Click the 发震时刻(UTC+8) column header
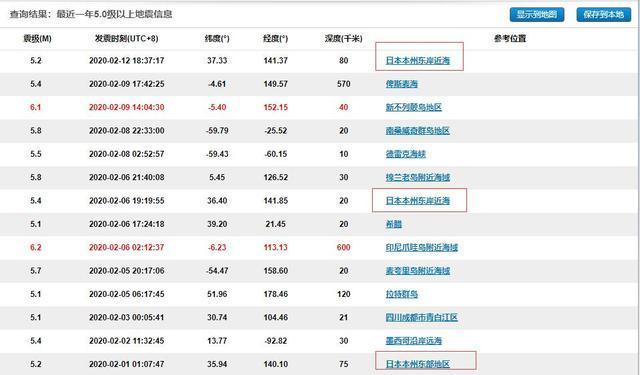This screenshot has height=375, width=640. click(127, 39)
